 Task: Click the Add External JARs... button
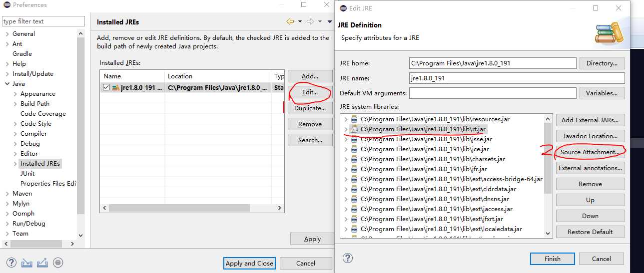(x=590, y=120)
